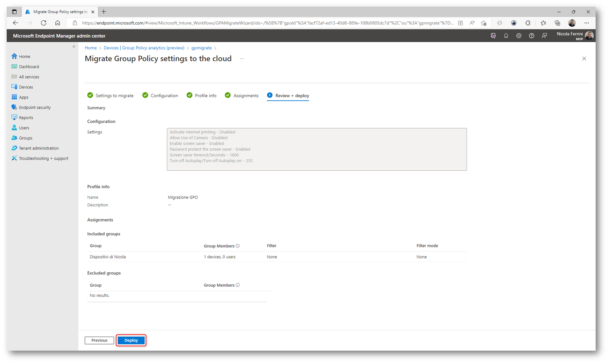
Task: Open the ellipsis menu beside page title
Action: [242, 59]
